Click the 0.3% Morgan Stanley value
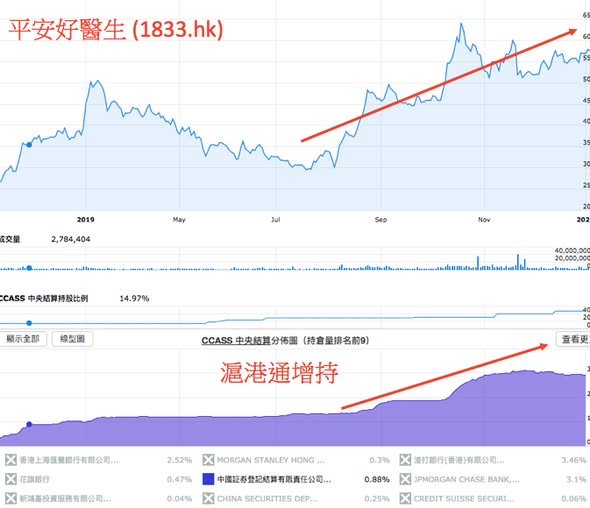The height and width of the screenshot is (508, 590). (x=379, y=460)
